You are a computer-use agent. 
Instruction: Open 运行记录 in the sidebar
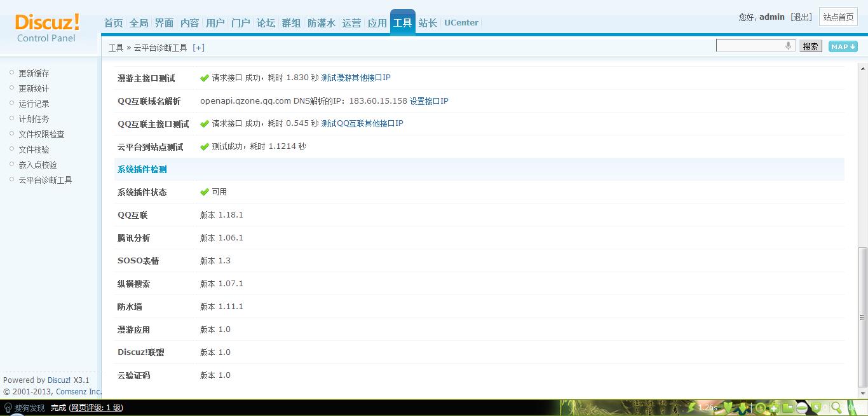click(34, 104)
